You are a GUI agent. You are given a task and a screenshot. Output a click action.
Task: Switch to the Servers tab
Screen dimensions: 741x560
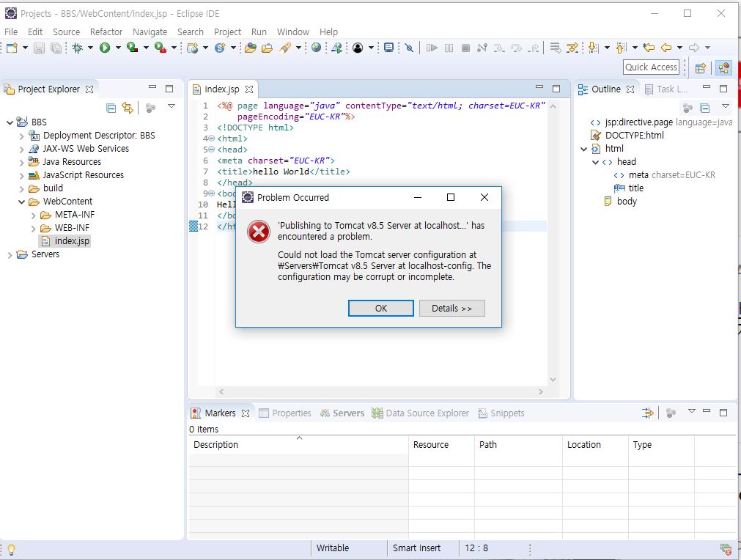pos(342,413)
